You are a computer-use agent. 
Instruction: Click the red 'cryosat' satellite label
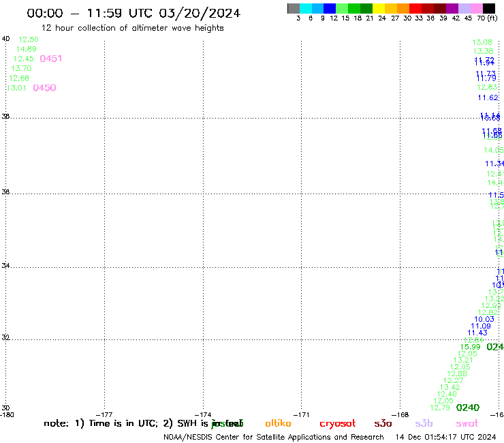coord(338,424)
